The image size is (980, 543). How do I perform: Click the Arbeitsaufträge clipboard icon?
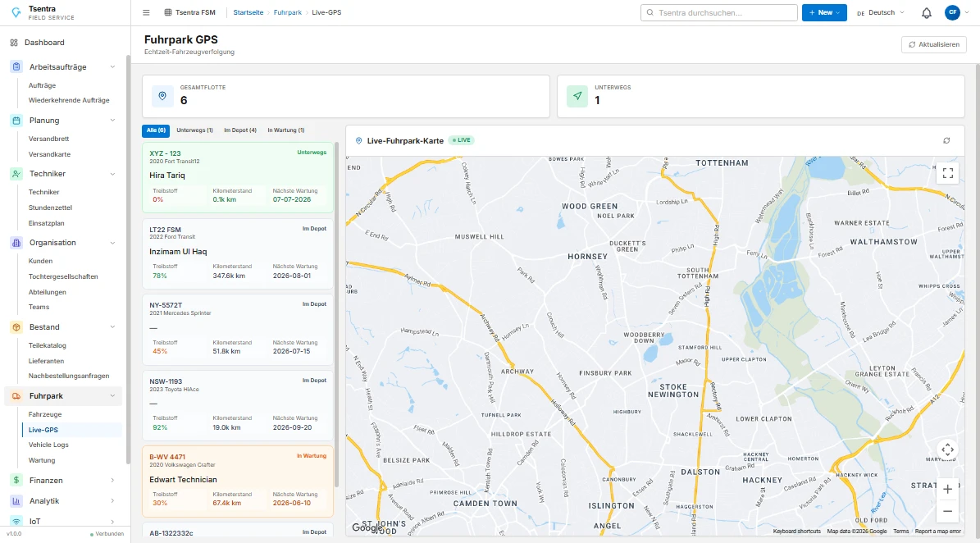click(16, 67)
